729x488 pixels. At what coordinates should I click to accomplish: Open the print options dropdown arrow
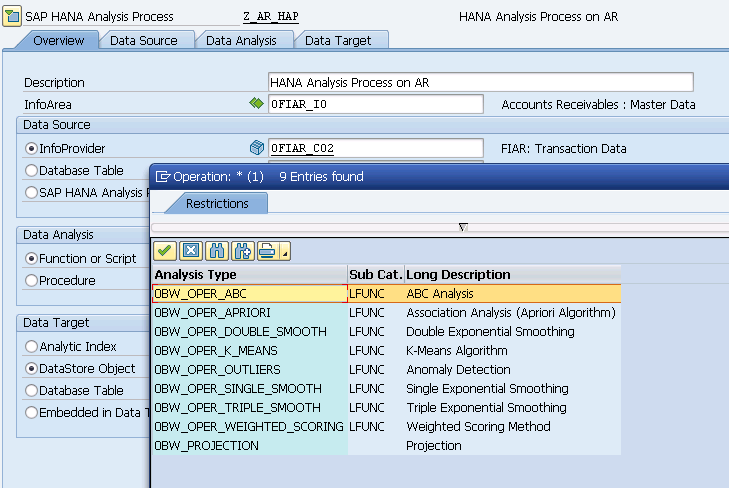[285, 251]
